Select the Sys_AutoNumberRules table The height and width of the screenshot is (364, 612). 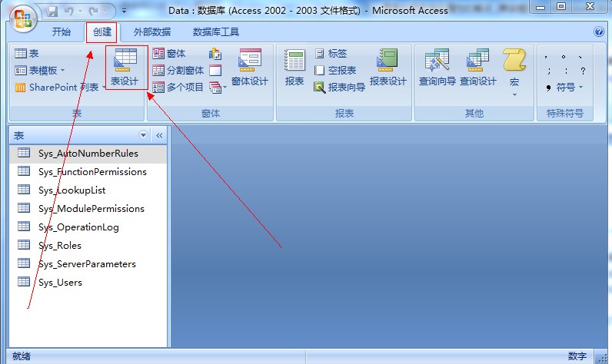click(x=88, y=154)
